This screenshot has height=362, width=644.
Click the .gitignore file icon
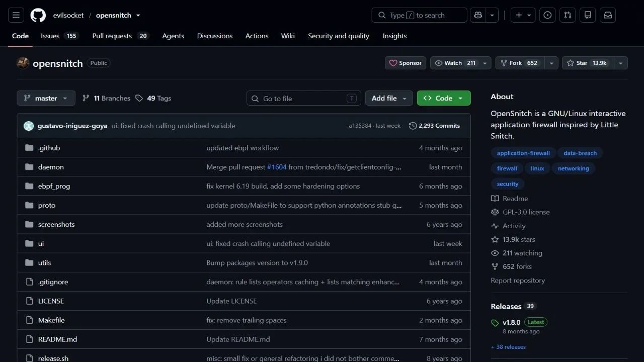[29, 282]
